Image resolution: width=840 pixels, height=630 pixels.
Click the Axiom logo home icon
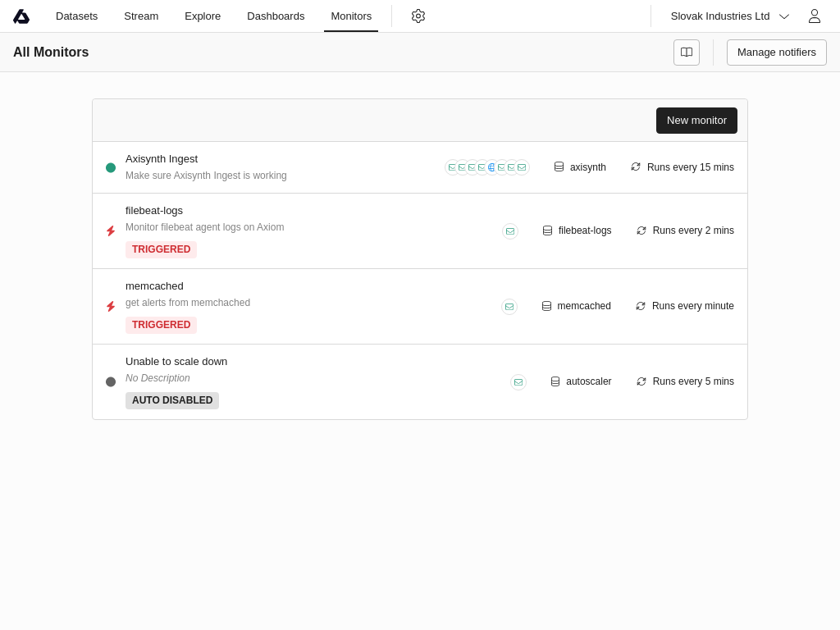coord(21,16)
